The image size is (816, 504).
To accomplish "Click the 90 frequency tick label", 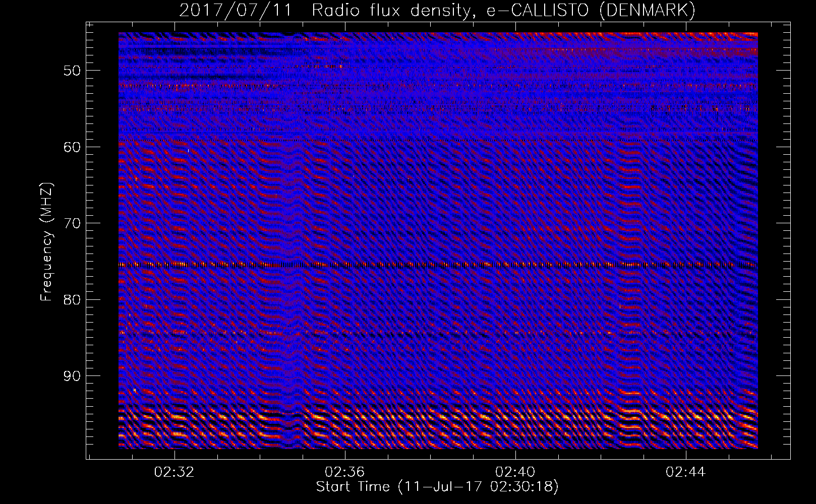I will click(x=72, y=376).
